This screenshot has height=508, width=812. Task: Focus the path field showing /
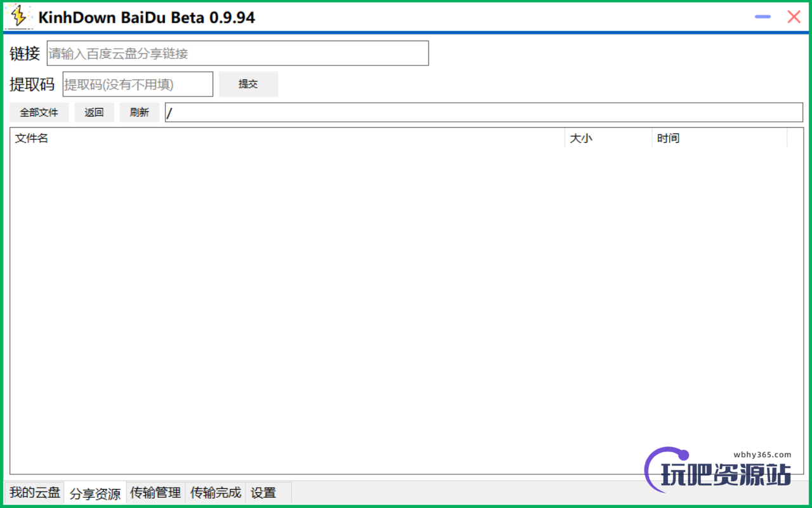[484, 112]
